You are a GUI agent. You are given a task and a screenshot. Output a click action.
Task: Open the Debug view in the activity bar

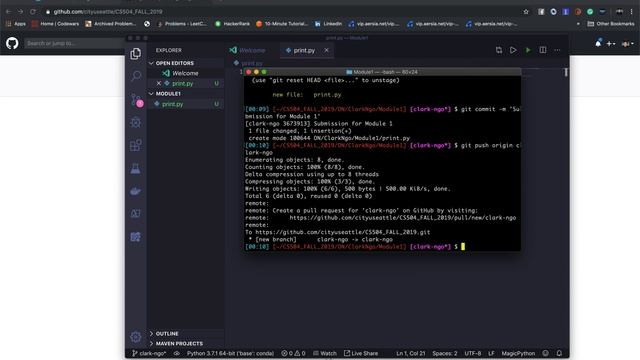click(x=136, y=122)
